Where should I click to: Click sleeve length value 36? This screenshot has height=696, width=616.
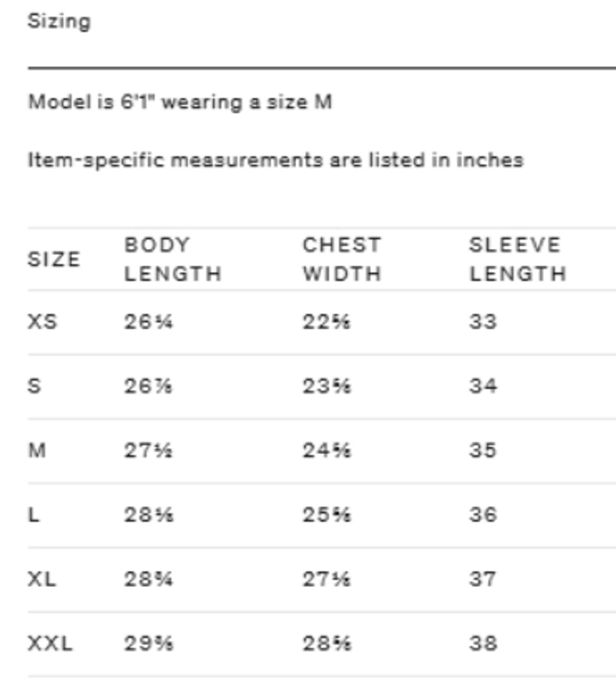tap(483, 515)
